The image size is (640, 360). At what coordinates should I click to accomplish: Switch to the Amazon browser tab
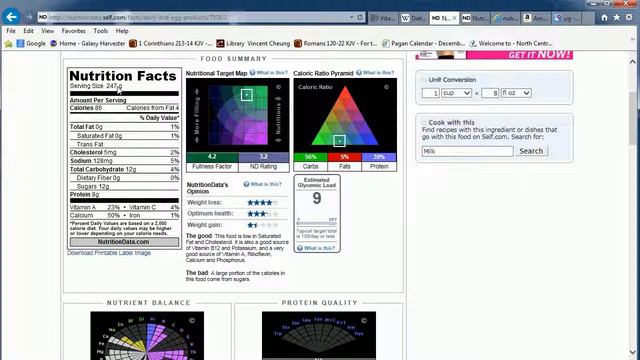point(536,18)
